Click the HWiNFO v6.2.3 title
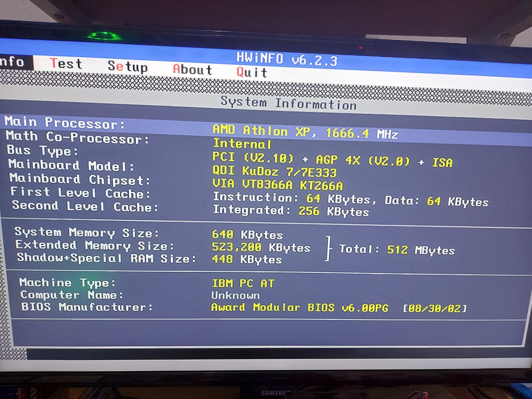 [x=287, y=59]
